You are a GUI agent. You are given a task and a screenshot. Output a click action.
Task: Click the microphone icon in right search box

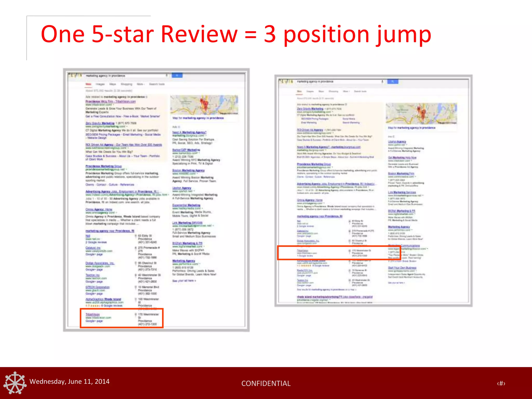382,82
